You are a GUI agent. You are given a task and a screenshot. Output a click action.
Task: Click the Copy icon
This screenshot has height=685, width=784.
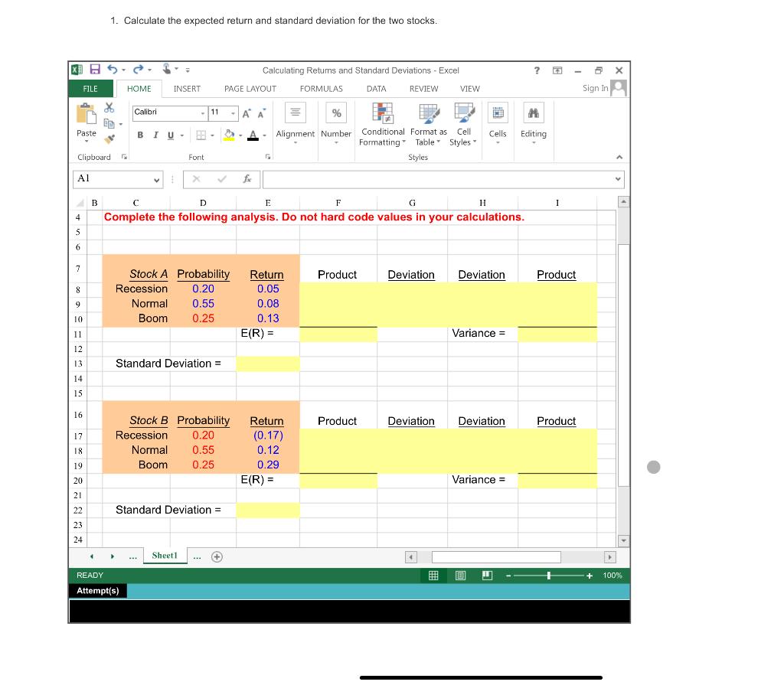point(109,123)
